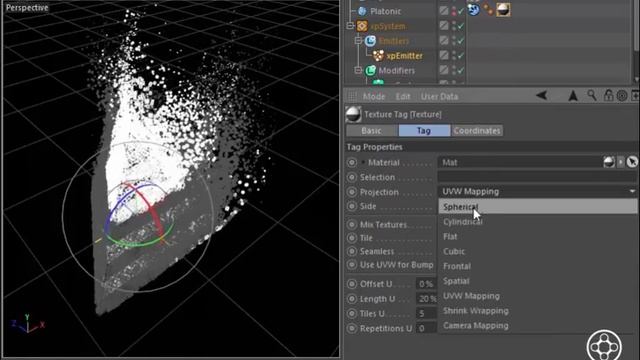The image size is (640, 360).
Task: Click the keyframe circle beside Selection
Action: pyautogui.click(x=352, y=178)
